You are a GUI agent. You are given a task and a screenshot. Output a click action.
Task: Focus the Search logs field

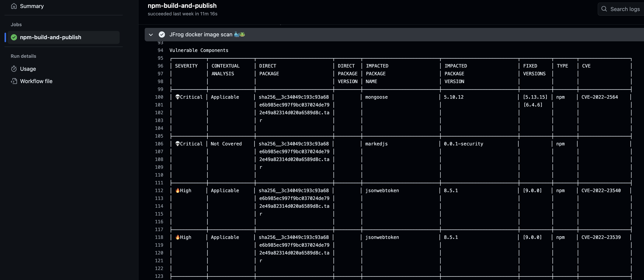pos(625,9)
